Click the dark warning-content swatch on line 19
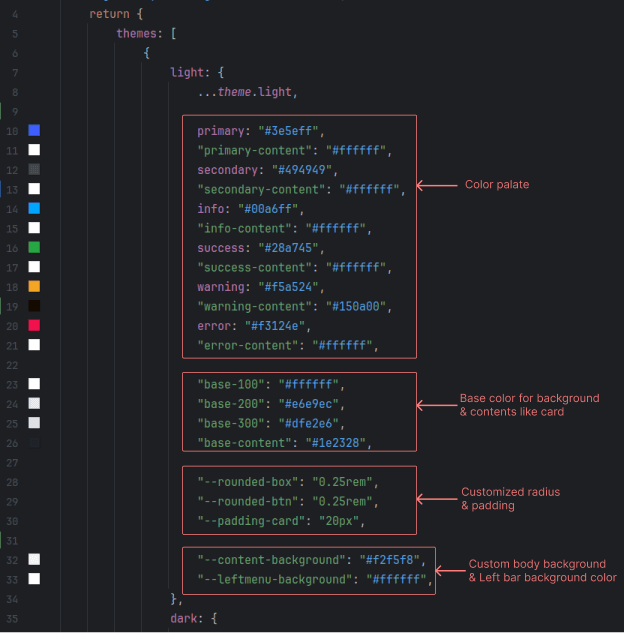 coord(34,306)
